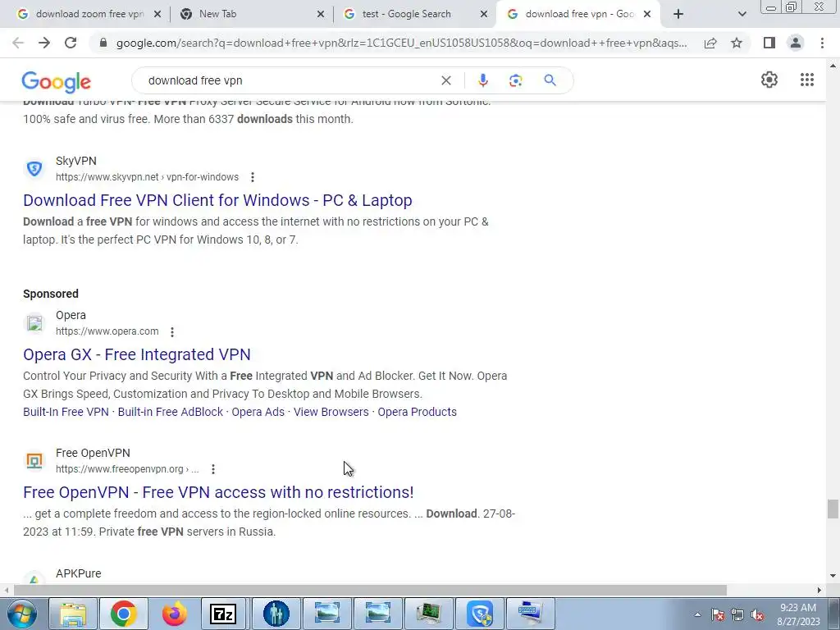The image size is (840, 630).
Task: Clear the search box with X
Action: pyautogui.click(x=445, y=80)
